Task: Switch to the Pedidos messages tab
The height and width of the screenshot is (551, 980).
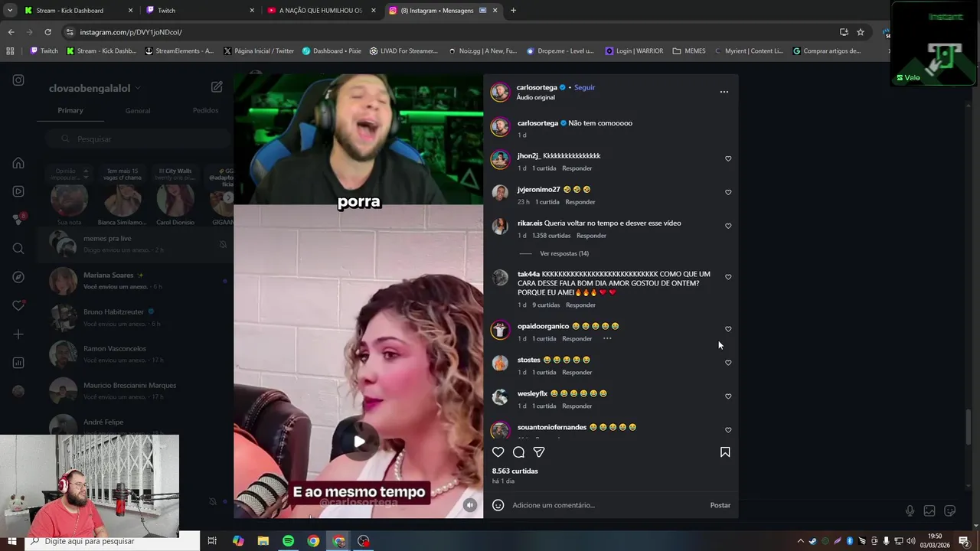Action: 205,110
